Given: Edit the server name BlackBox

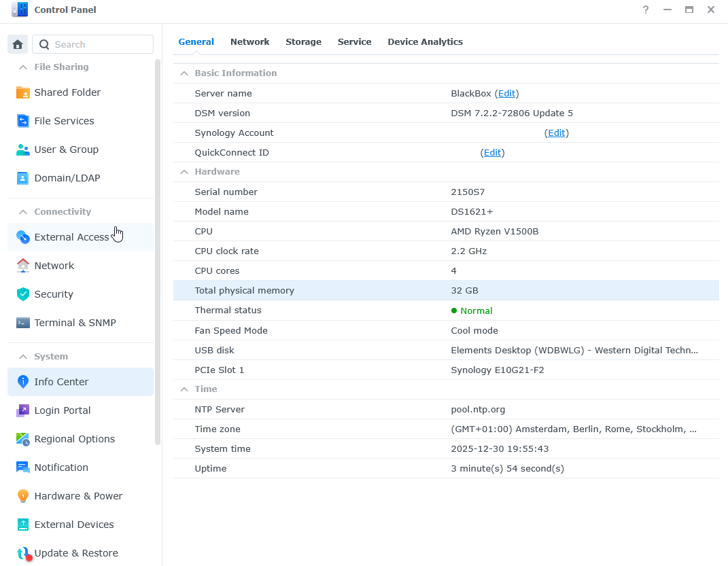Looking at the screenshot, I should pos(506,93).
